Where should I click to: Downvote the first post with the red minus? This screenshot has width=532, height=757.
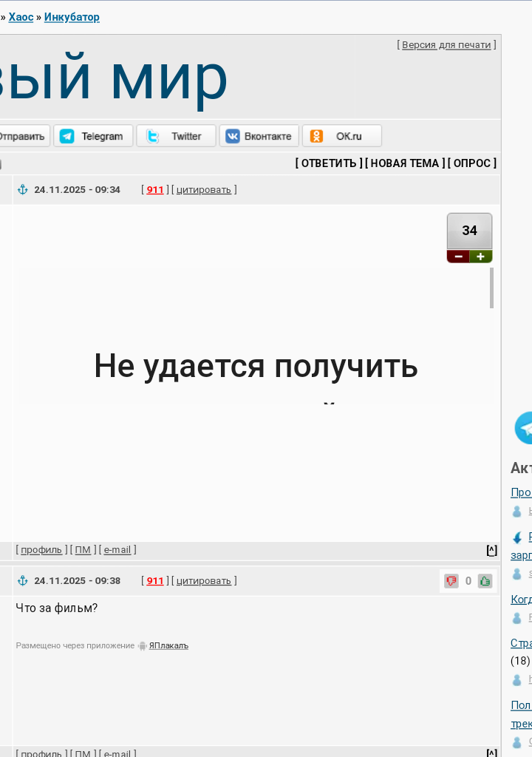point(458,257)
